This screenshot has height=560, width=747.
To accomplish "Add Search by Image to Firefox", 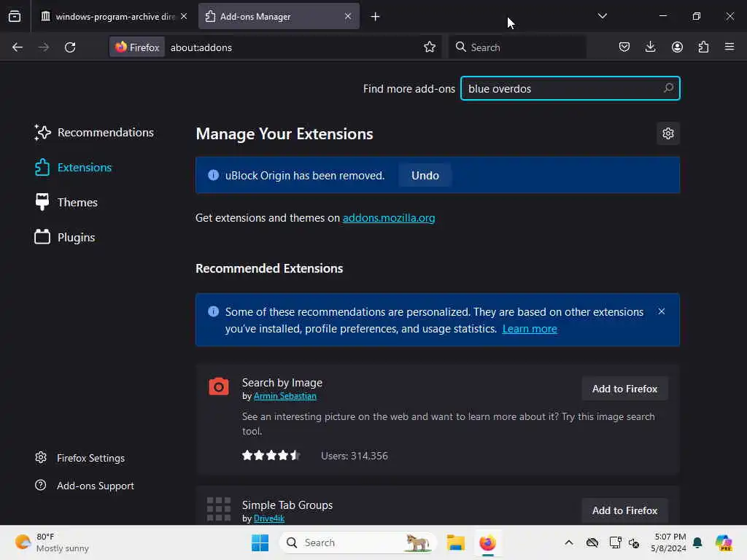I will [x=624, y=389].
